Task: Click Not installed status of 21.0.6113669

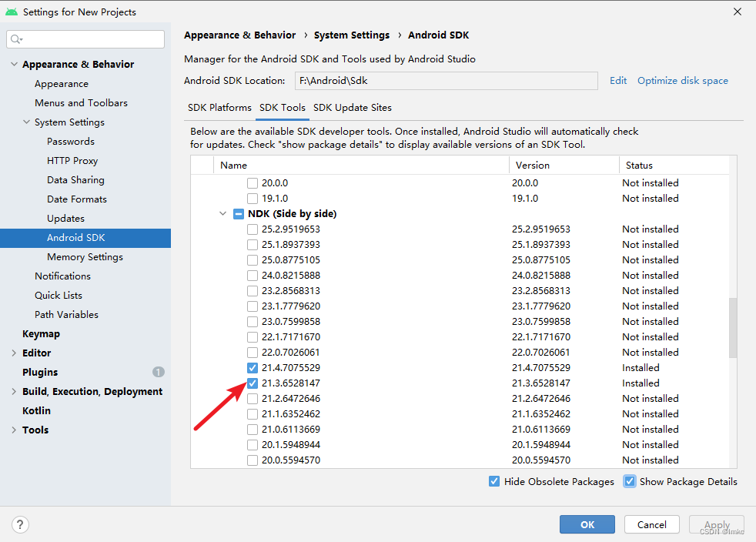Action: pos(650,430)
